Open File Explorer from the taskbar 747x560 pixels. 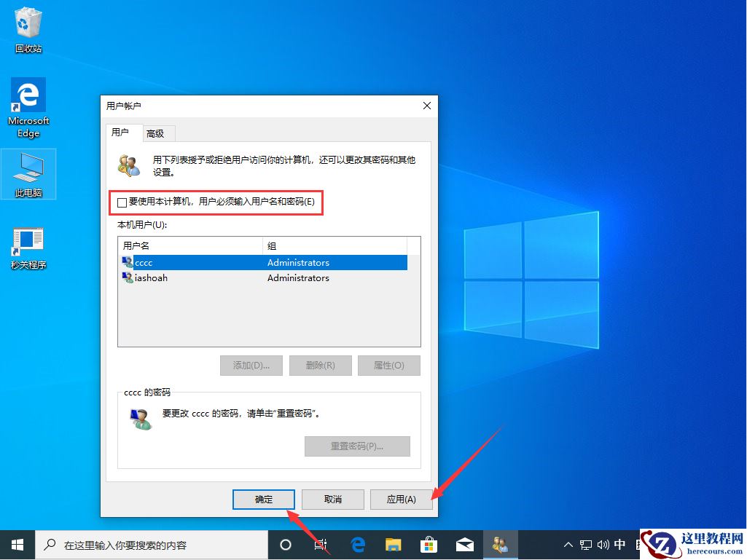pyautogui.click(x=393, y=544)
